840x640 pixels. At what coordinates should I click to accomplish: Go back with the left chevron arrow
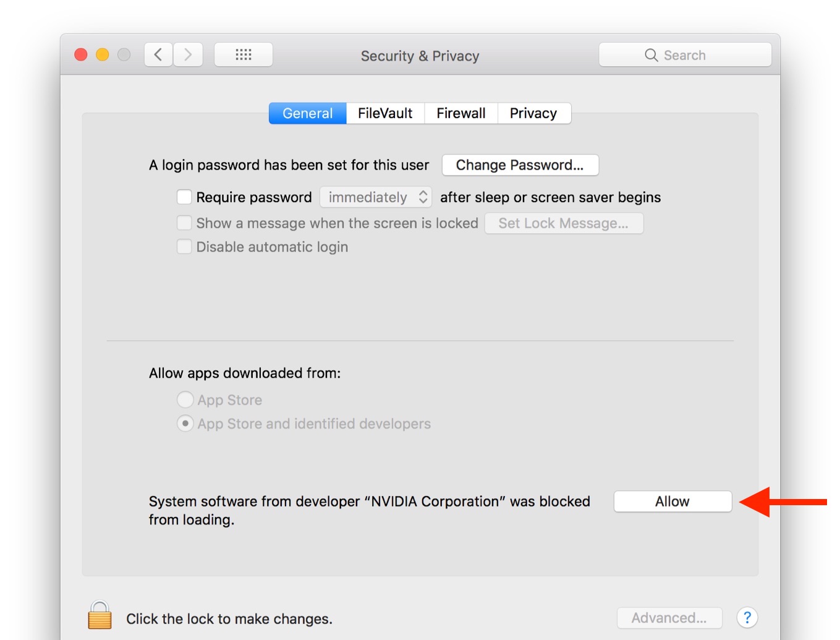coord(158,55)
